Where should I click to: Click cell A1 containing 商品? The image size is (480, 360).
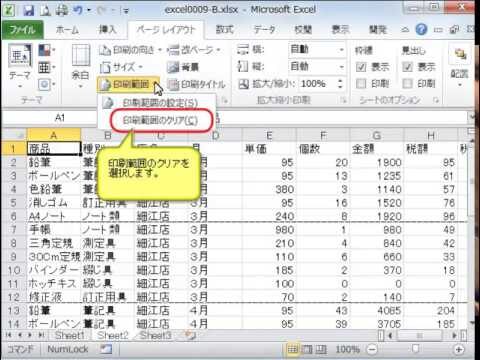(54, 148)
